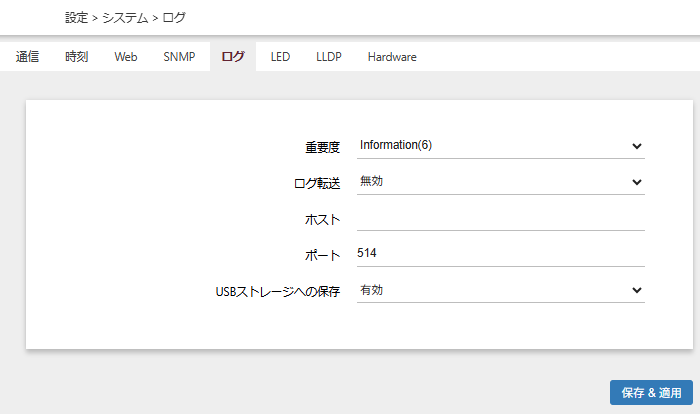This screenshot has height=414, width=700.
Task: Click the USBストレージへの保存 label text
Action: (278, 291)
